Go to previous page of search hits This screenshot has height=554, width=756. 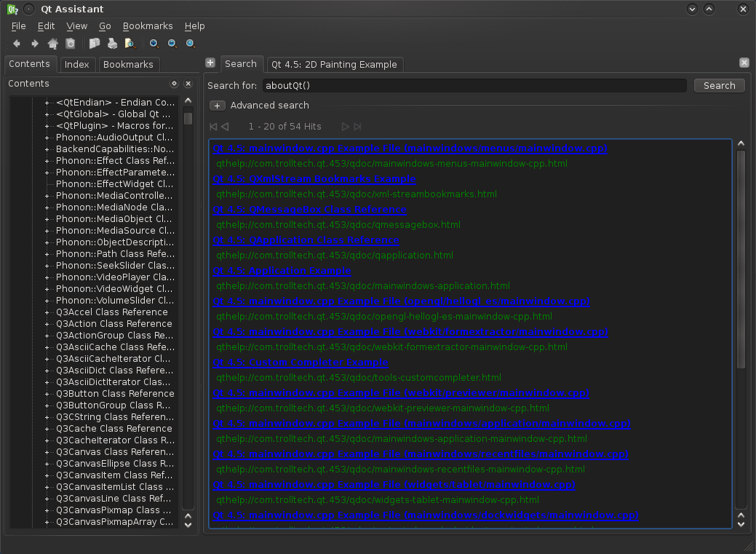coord(225,127)
